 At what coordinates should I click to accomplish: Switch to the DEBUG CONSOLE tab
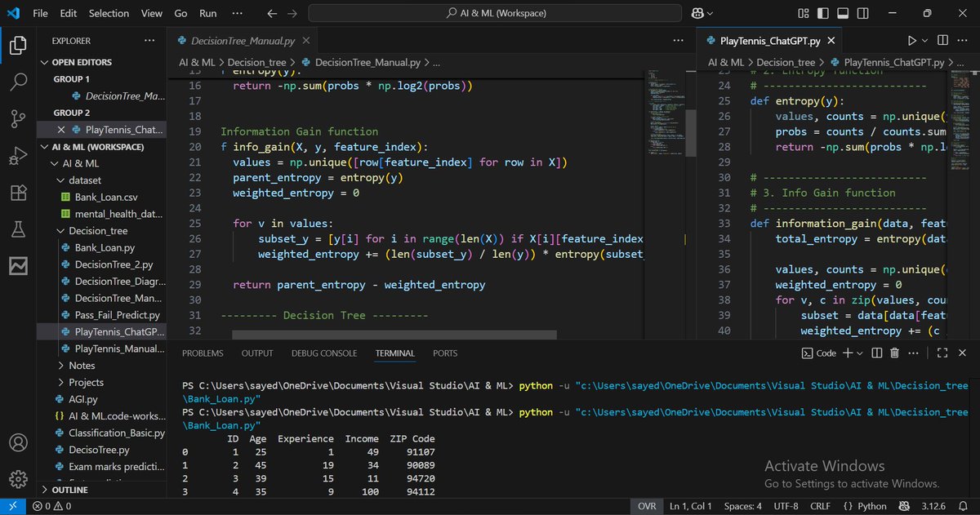coord(324,353)
